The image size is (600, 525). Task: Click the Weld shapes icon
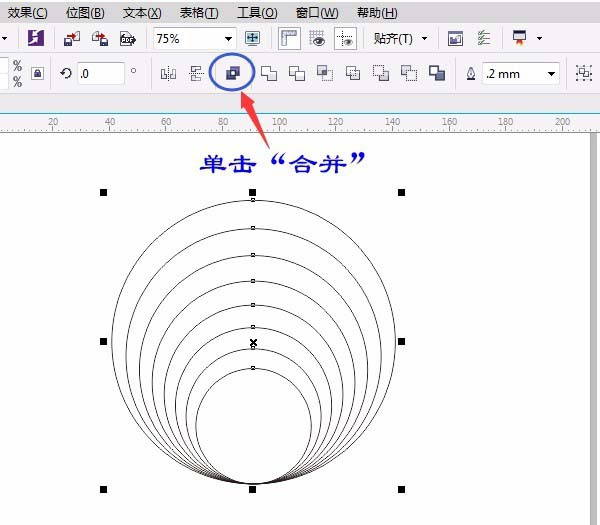[269, 73]
